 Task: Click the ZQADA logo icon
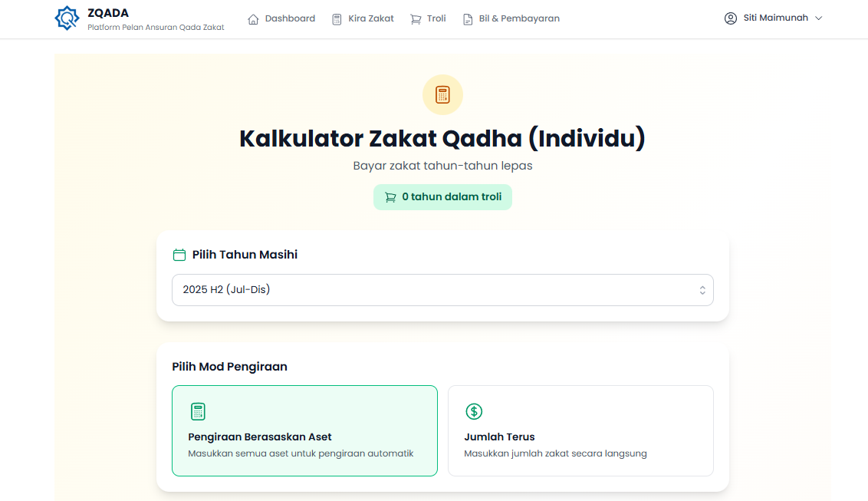click(x=67, y=18)
